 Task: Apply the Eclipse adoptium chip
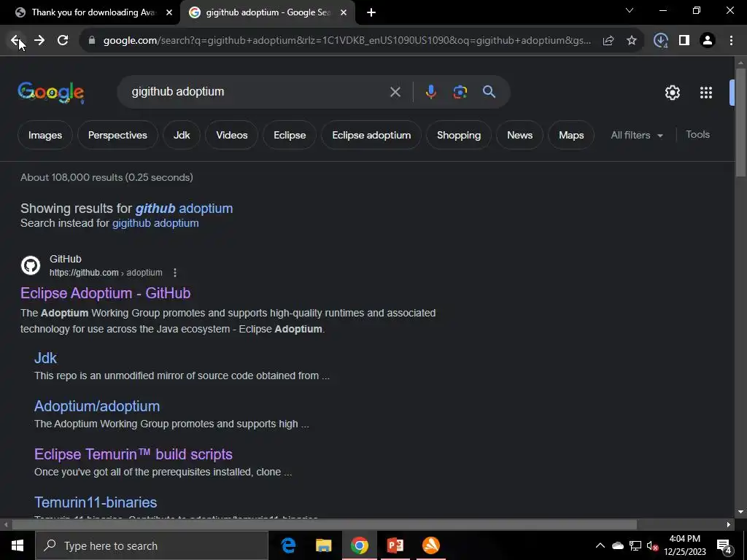[x=371, y=135]
